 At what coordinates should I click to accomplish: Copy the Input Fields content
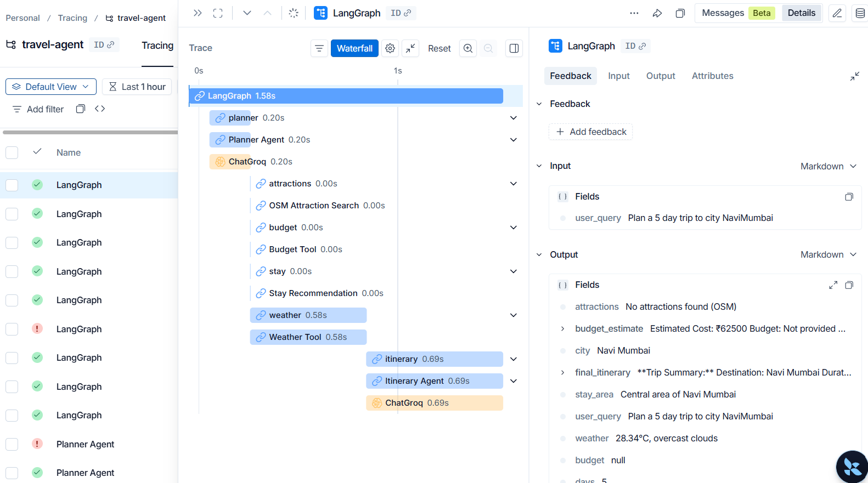click(x=849, y=197)
